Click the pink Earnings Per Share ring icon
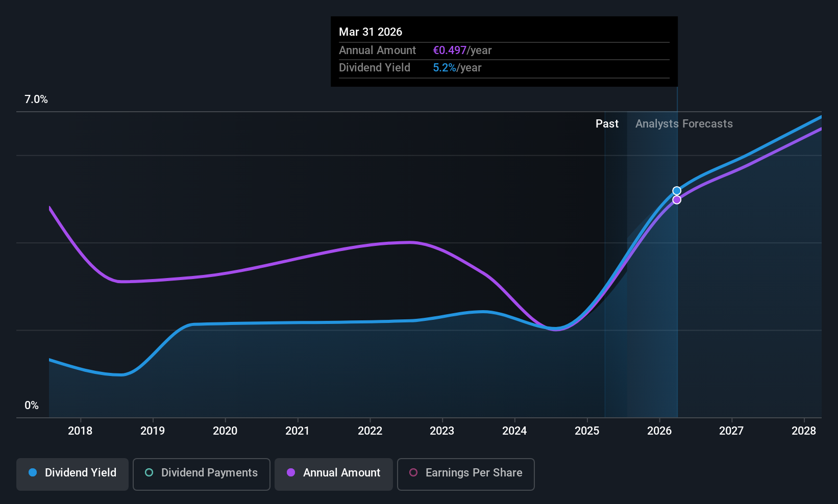The height and width of the screenshot is (504, 838). point(413,472)
